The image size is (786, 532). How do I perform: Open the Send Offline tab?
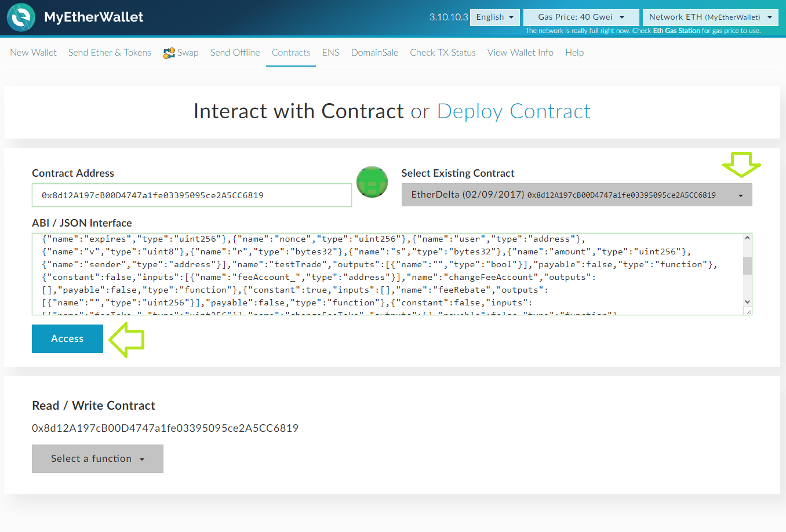point(235,53)
